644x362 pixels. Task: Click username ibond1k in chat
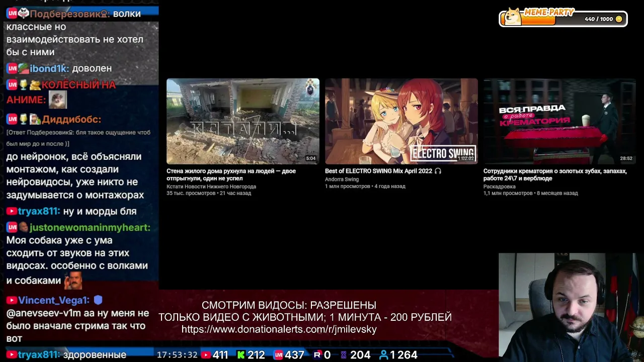tap(49, 68)
